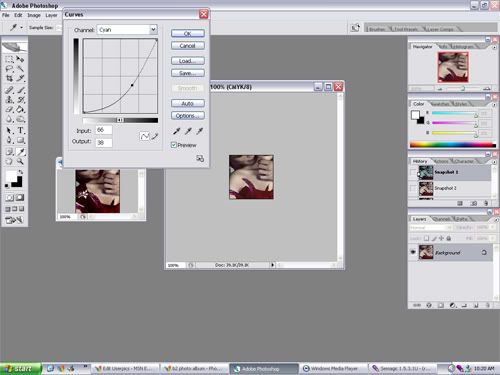The height and width of the screenshot is (375, 500).
Task: Select the Dodge tool
Action: point(20,119)
